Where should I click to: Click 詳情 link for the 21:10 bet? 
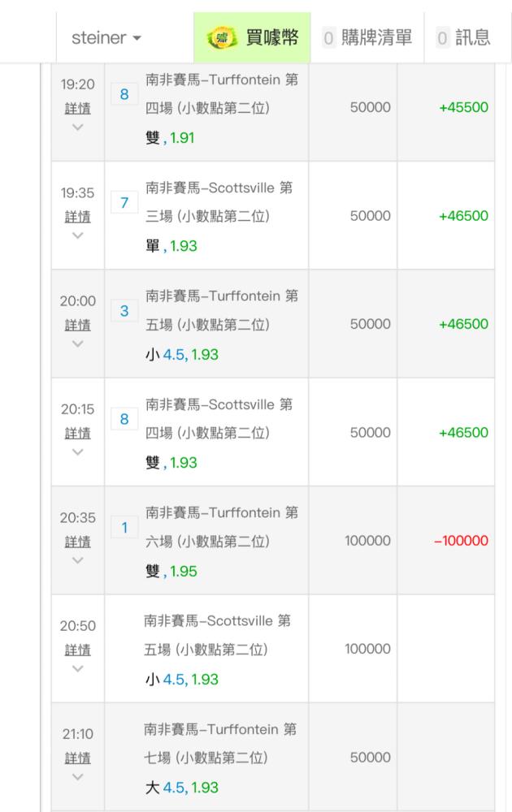78,758
